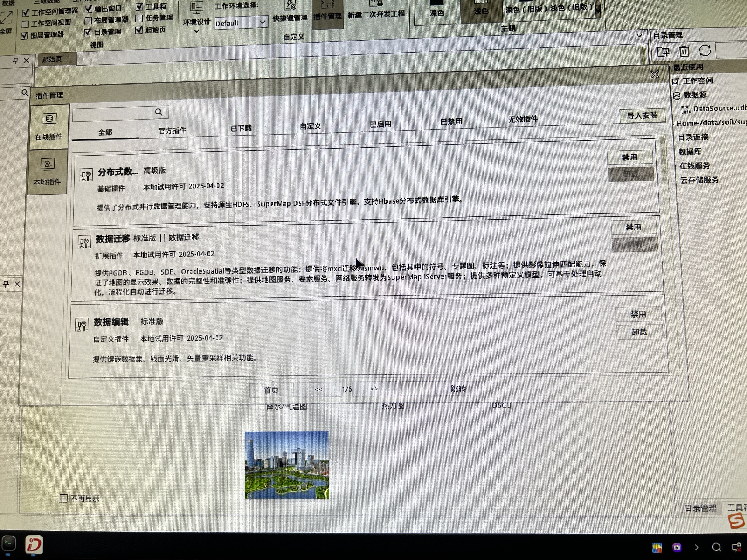Toggle the 图层管理器 checkbox

tap(24, 36)
